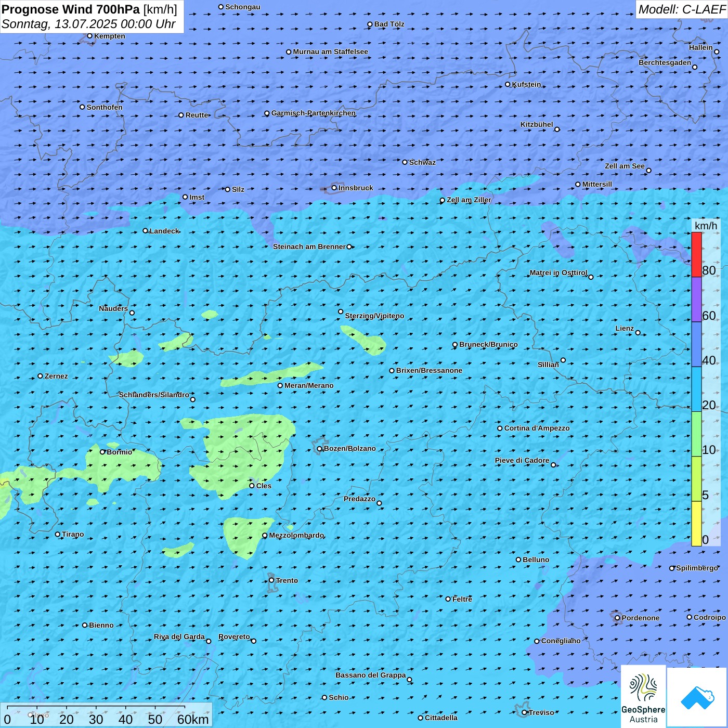Image resolution: width=728 pixels, height=728 pixels.
Task: Click the Tirano location dot
Action: (x=58, y=534)
